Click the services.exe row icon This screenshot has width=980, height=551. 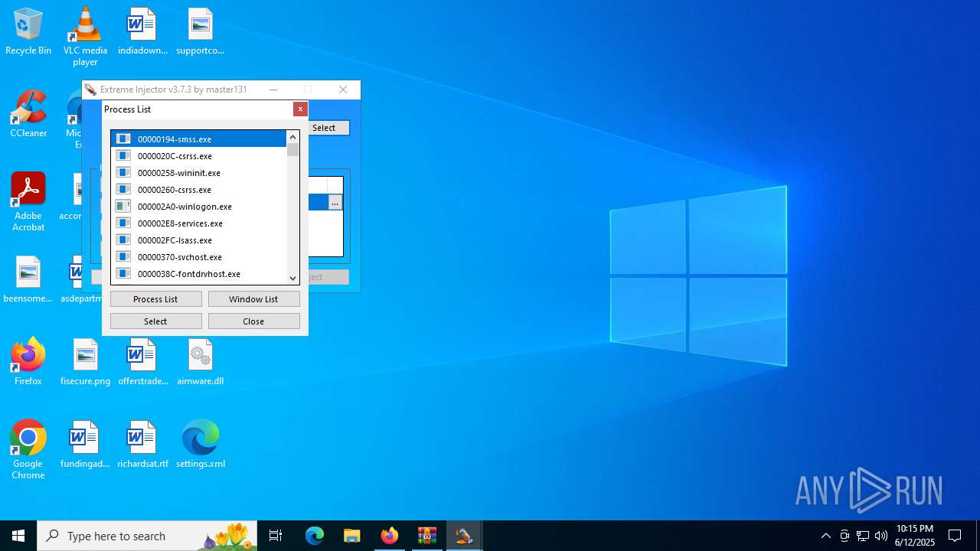tap(123, 223)
